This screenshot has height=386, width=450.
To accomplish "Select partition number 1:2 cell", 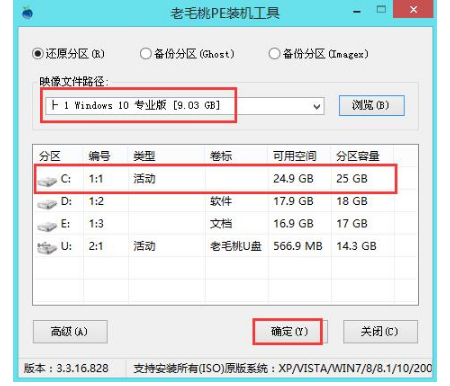I will (96, 201).
